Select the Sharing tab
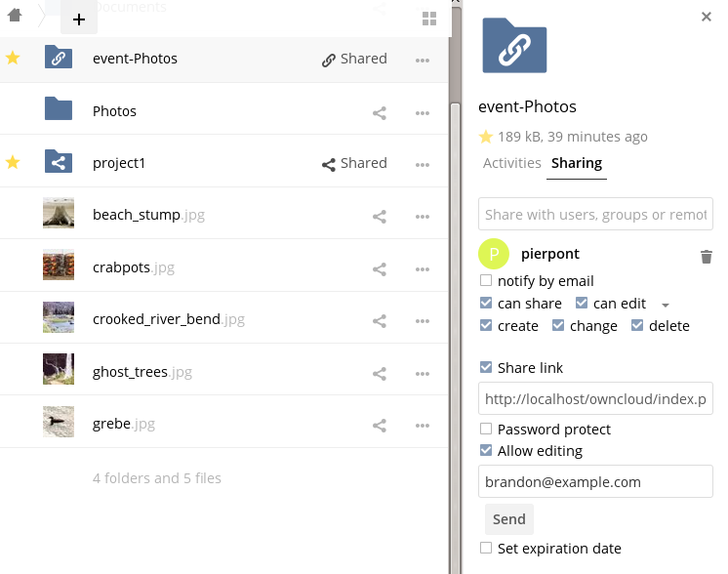The height and width of the screenshot is (574, 728). 577,163
